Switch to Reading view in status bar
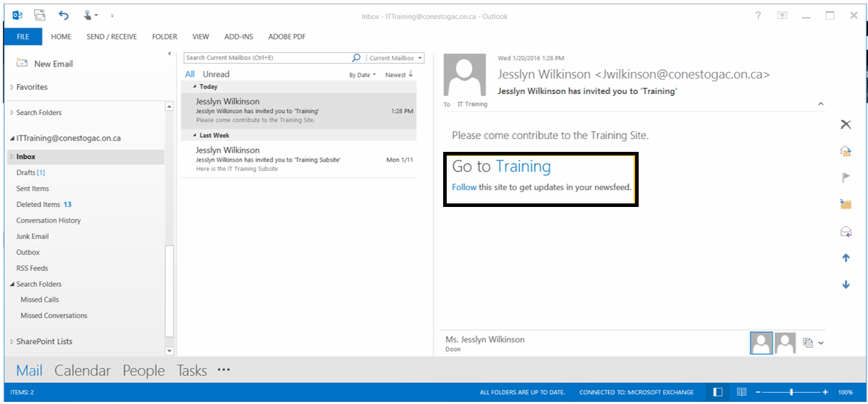 pos(742,392)
